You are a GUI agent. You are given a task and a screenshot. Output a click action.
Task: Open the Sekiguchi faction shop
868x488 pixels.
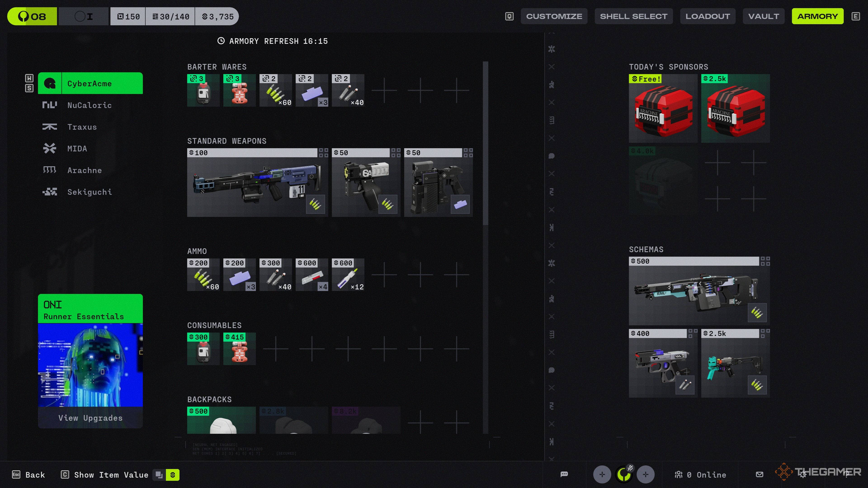pyautogui.click(x=89, y=192)
